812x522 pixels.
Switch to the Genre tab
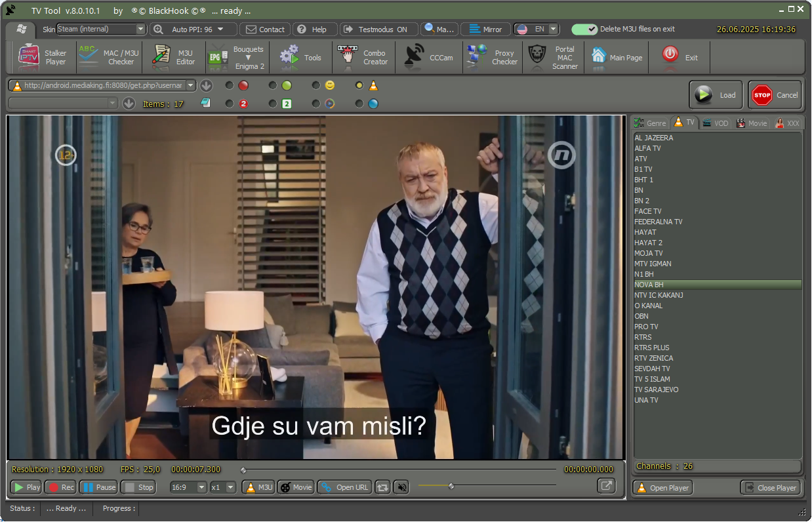pos(650,123)
